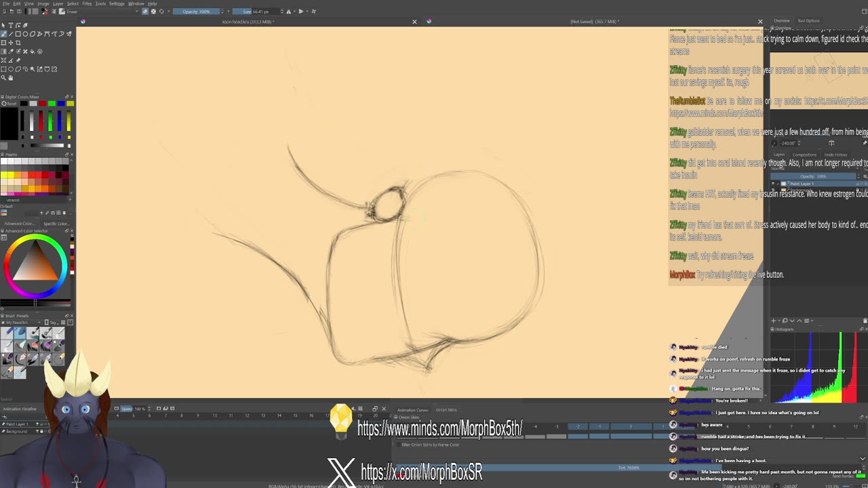
Task: Click the layer Opacity slider in Layers
Action: (813, 176)
